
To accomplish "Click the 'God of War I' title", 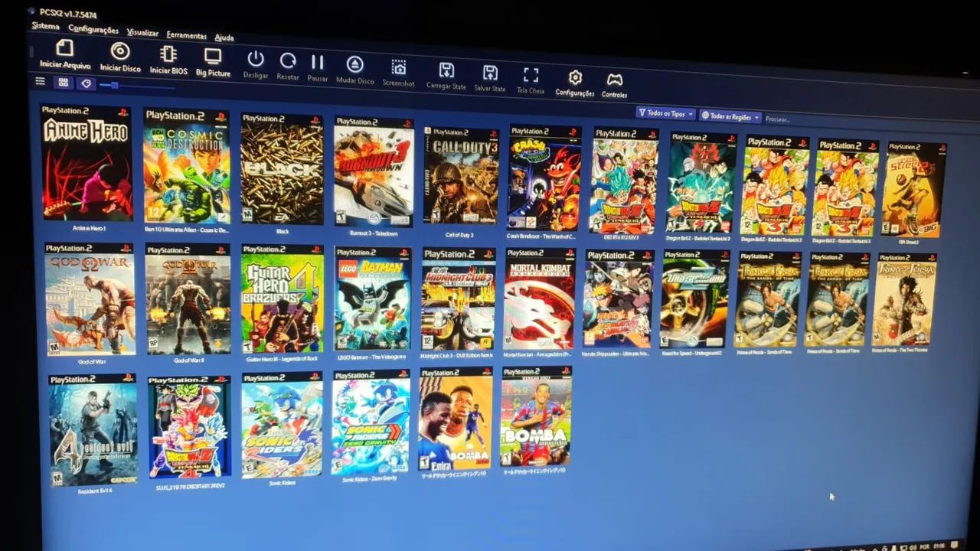I will click(91, 362).
